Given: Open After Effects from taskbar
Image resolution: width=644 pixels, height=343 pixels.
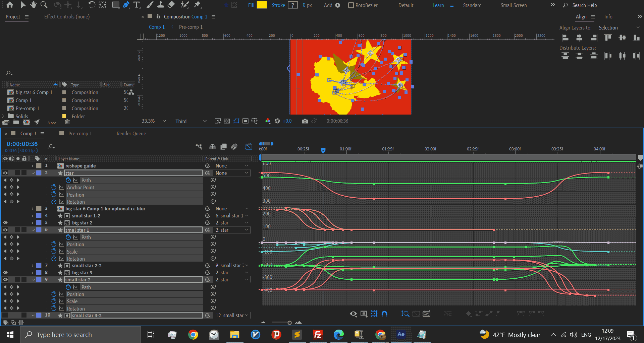Looking at the screenshot, I should tap(401, 334).
